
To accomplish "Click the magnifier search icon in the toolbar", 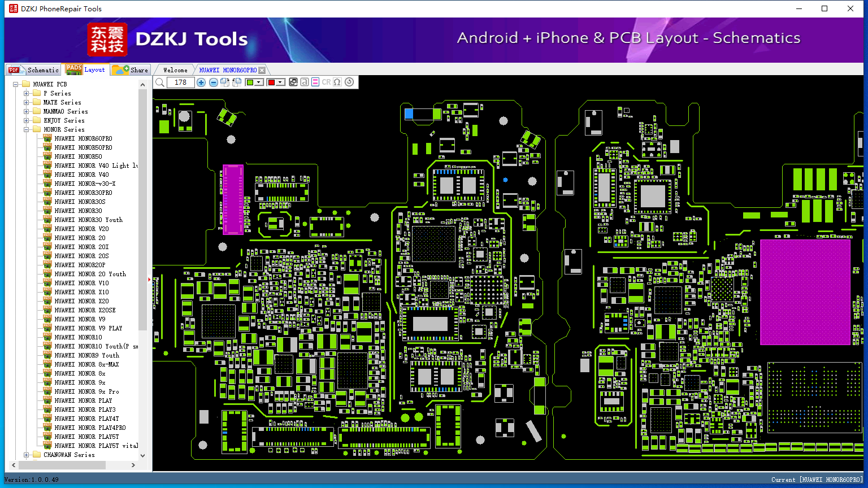I will [x=160, y=82].
